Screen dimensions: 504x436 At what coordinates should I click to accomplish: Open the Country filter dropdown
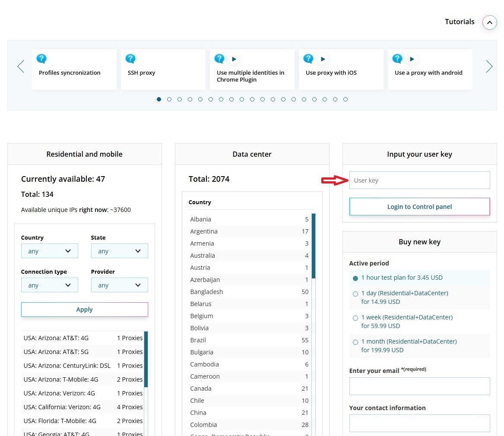(50, 251)
